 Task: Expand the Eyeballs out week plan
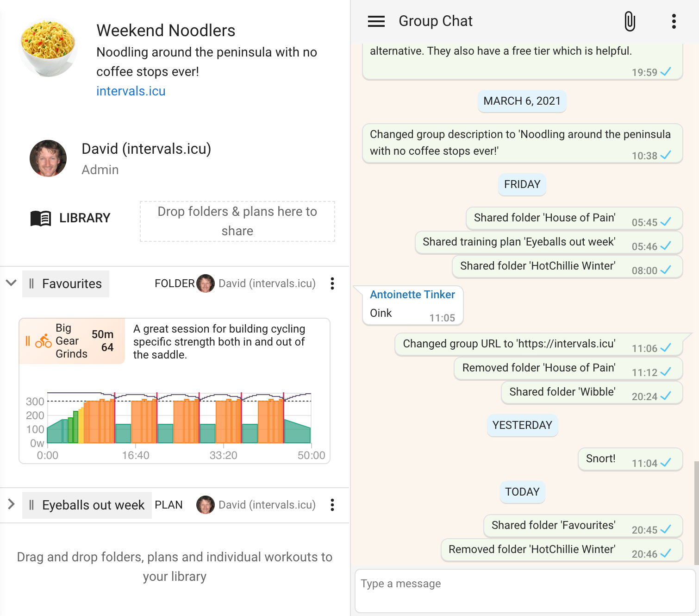tap(11, 505)
